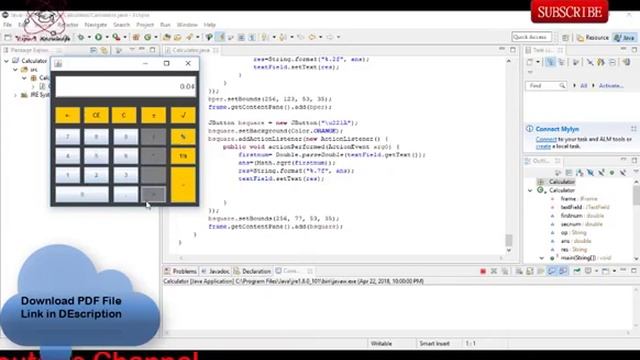Select the firstnum field in Outline
This screenshot has height=360, width=640.
click(x=582, y=216)
